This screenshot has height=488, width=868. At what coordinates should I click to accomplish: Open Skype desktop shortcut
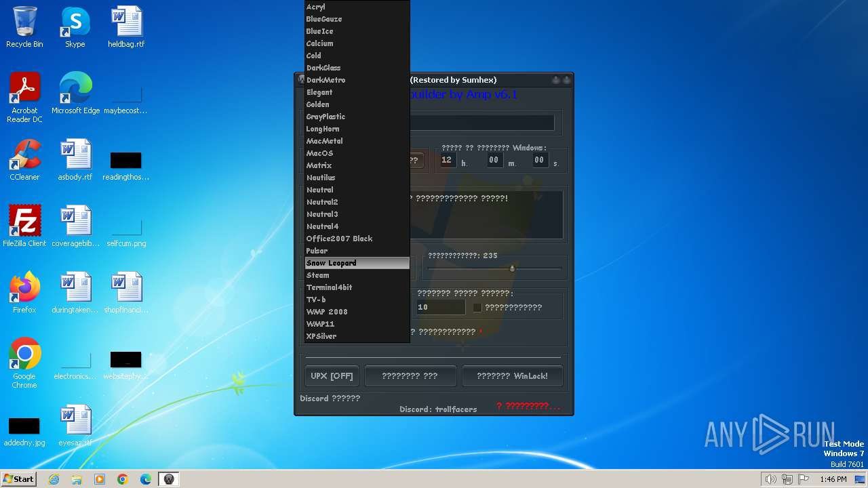[75, 27]
